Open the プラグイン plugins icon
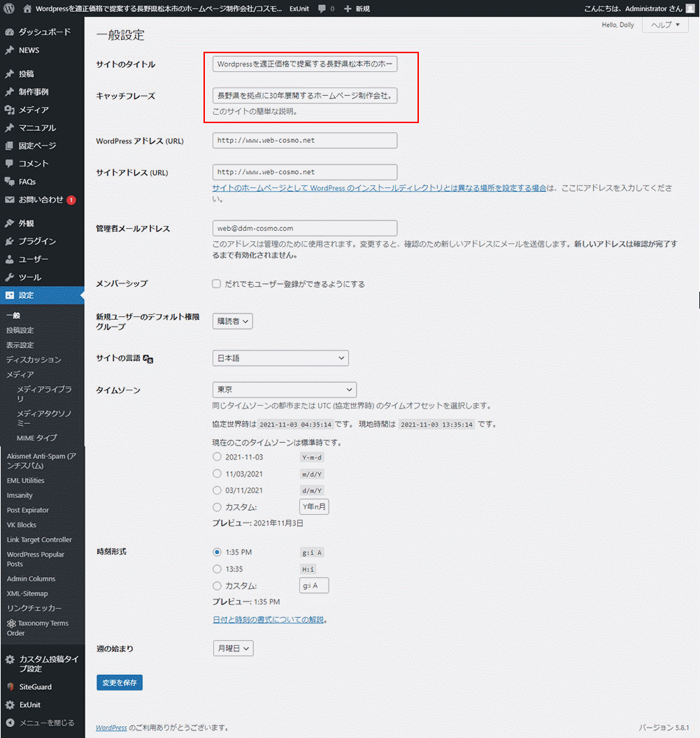 tap(9, 241)
